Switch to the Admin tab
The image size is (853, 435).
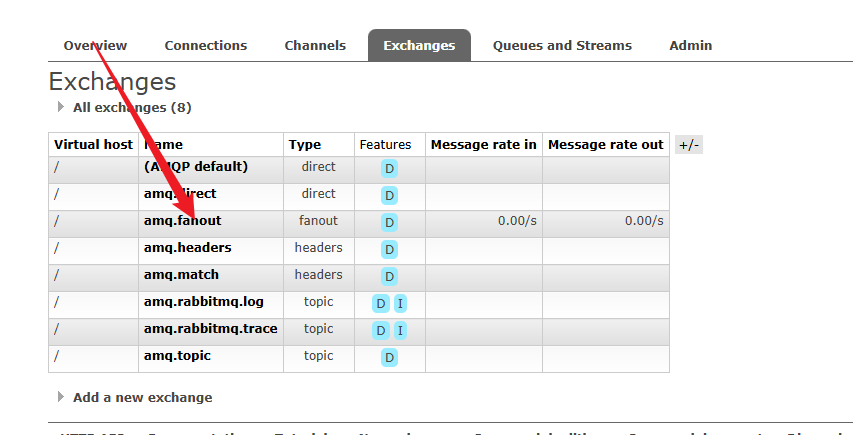[x=690, y=46]
